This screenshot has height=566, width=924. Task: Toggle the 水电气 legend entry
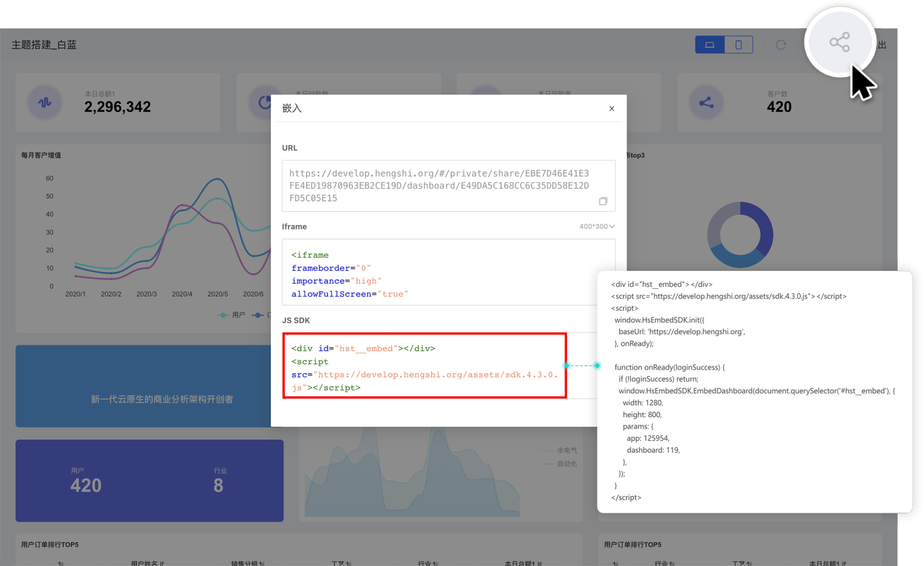click(x=560, y=450)
